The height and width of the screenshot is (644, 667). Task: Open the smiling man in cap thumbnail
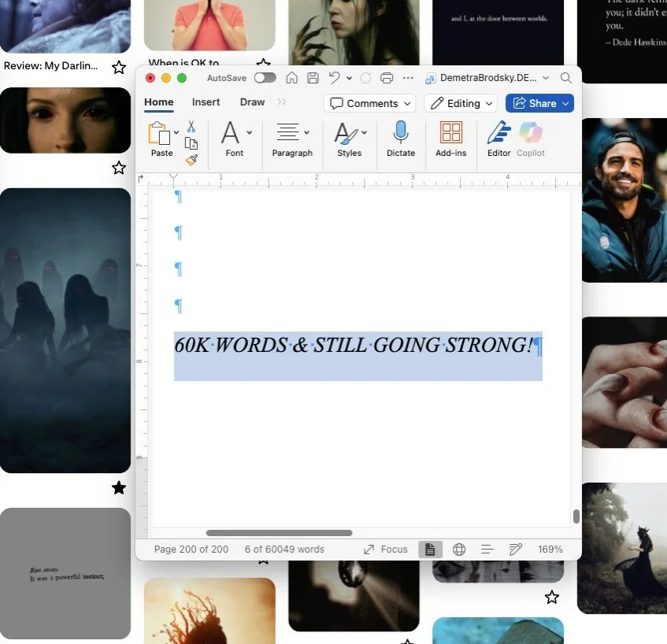click(624, 200)
